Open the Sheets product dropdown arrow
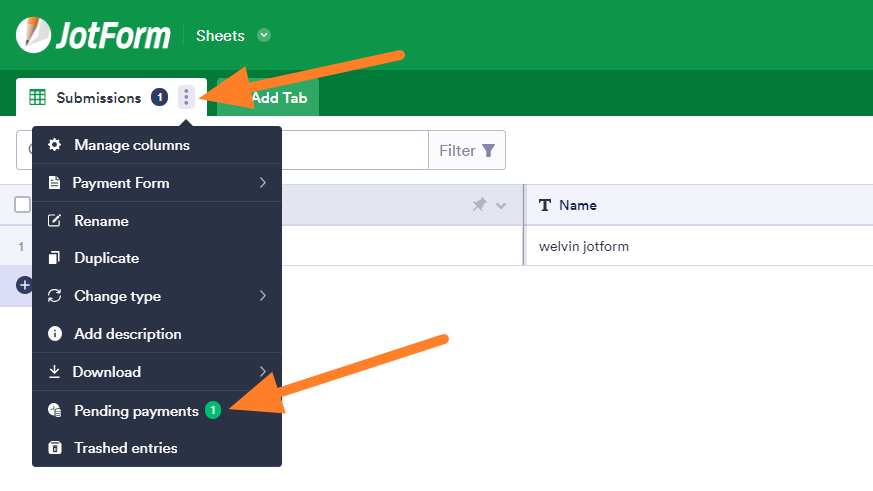873x491 pixels. point(264,36)
